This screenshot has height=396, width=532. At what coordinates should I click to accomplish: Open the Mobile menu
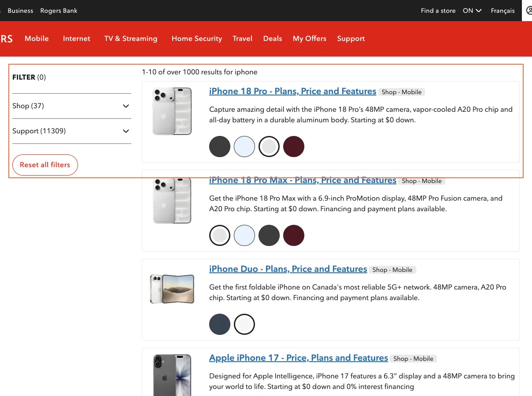tap(37, 39)
